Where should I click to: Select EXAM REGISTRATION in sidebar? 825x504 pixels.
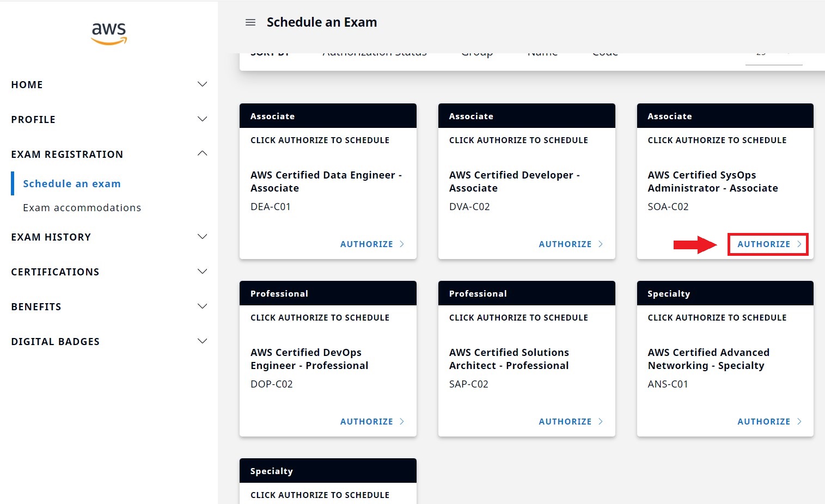pos(67,155)
